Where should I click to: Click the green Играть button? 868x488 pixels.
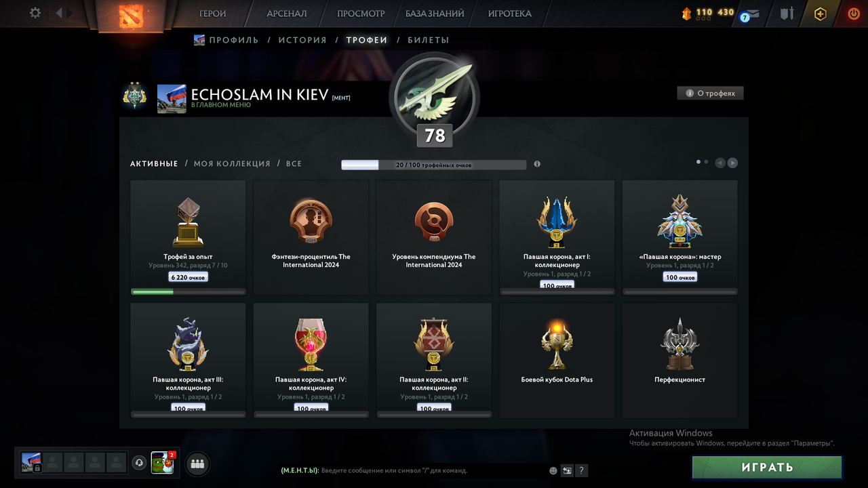[x=767, y=467]
